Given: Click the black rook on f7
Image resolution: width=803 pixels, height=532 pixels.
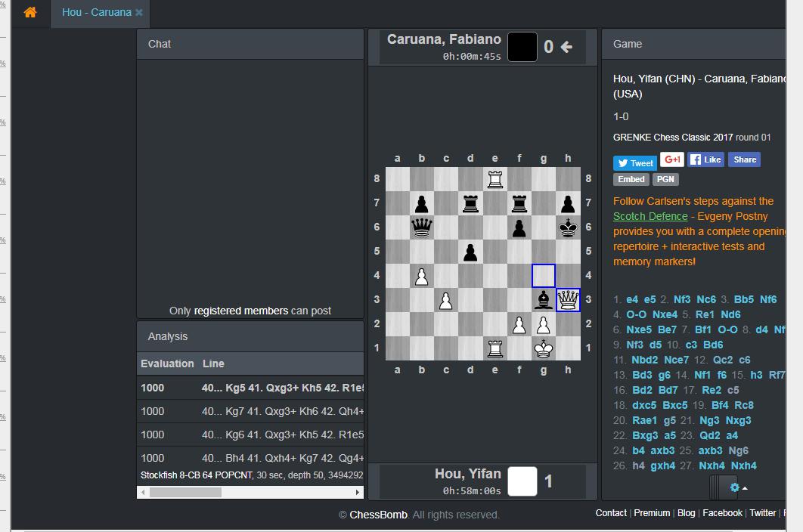Looking at the screenshot, I should coord(519,203).
